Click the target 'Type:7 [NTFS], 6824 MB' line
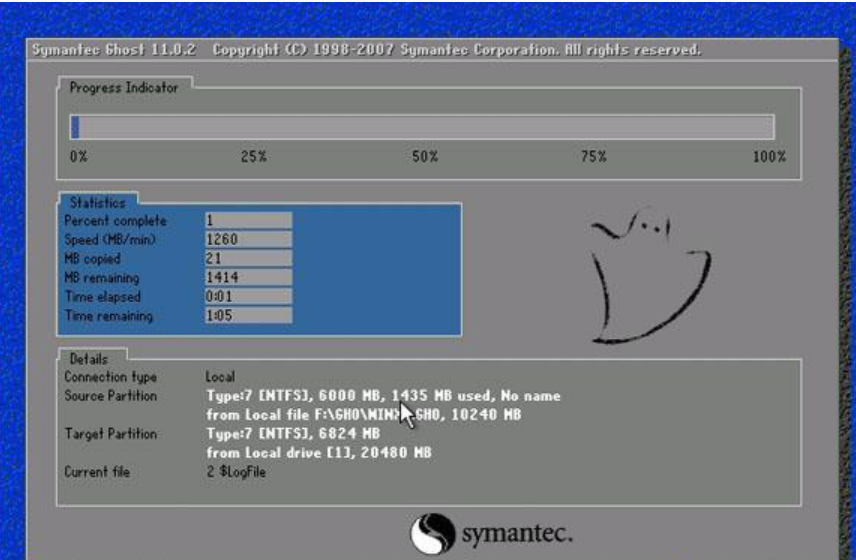856x560 pixels. pyautogui.click(x=293, y=434)
